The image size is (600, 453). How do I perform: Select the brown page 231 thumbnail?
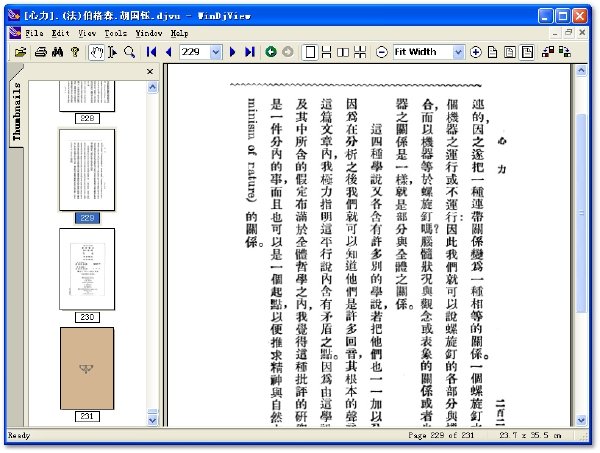[x=87, y=368]
